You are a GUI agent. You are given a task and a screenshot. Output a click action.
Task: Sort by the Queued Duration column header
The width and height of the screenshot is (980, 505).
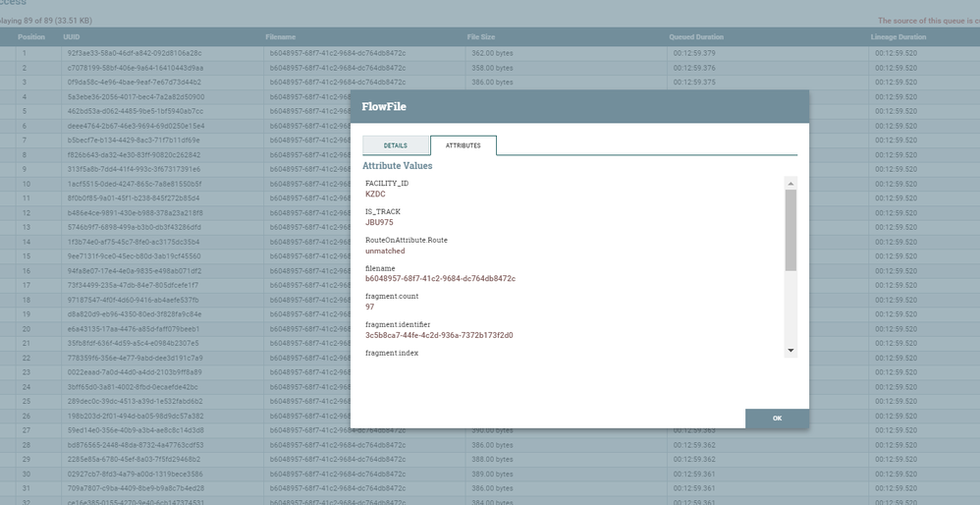(x=696, y=37)
